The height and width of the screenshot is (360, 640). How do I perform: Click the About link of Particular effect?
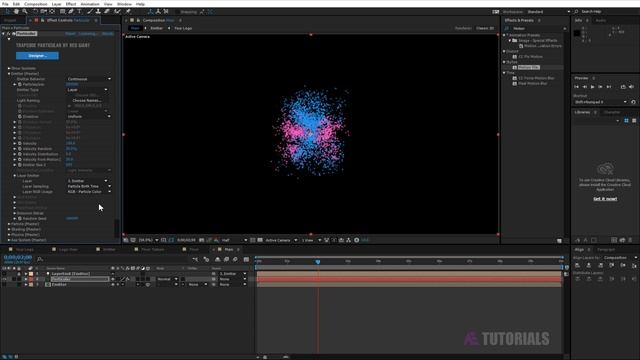108,33
